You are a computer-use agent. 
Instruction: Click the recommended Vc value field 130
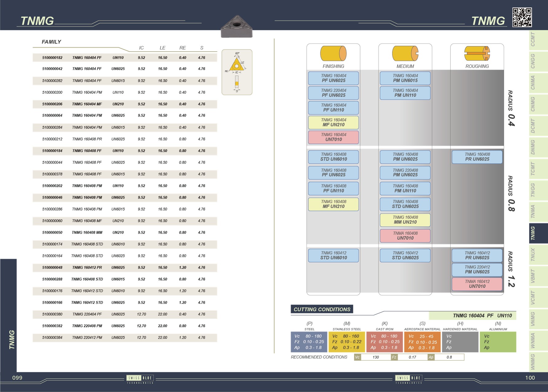375,357
